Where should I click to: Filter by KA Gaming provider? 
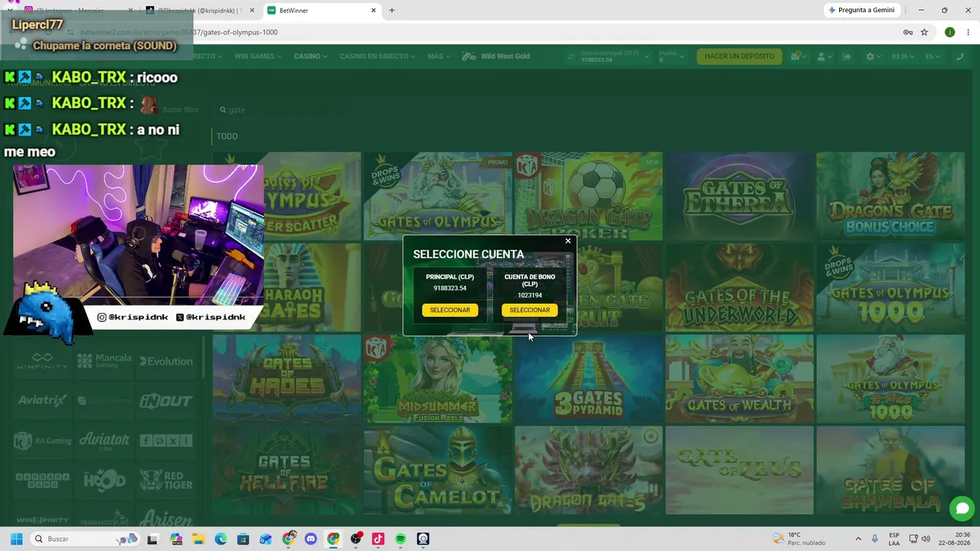pos(42,441)
